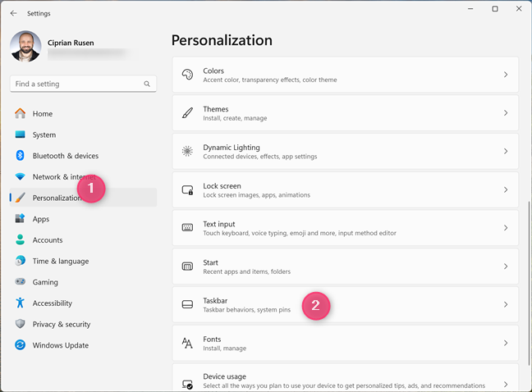Click the Privacy & security shield icon
Screen dimensions: 532x392
click(x=20, y=324)
